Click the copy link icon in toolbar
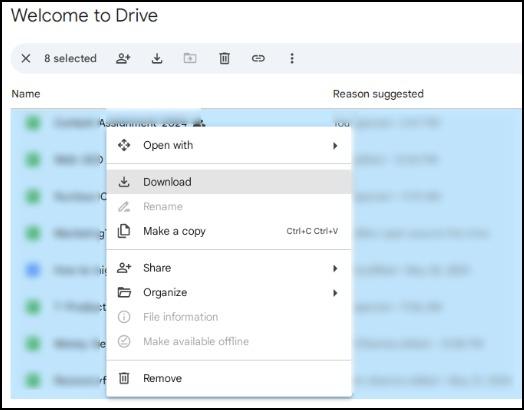This screenshot has height=410, width=524. coord(258,58)
